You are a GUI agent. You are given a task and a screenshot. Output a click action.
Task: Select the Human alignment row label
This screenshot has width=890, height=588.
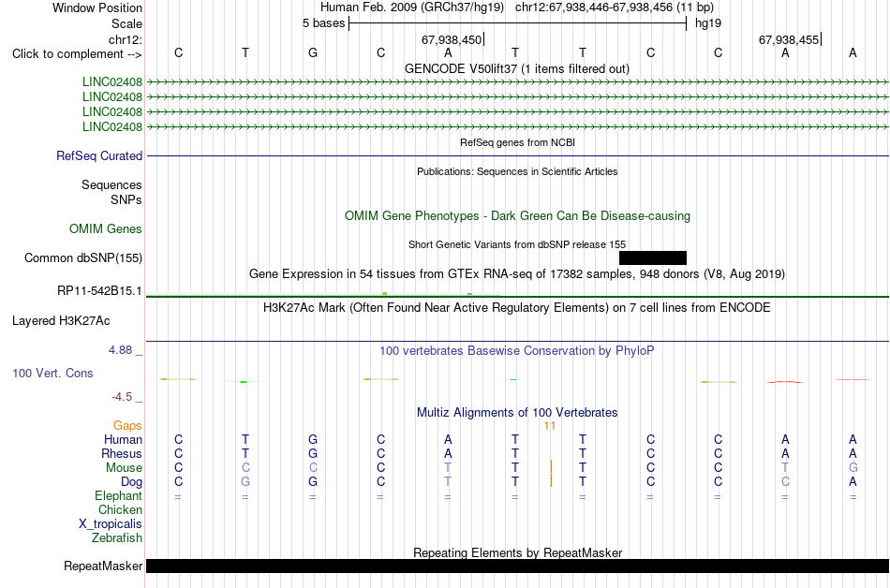point(123,440)
